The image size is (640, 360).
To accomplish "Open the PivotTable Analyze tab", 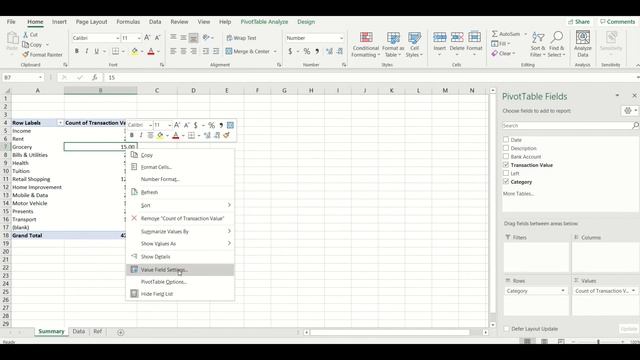I will [264, 22].
